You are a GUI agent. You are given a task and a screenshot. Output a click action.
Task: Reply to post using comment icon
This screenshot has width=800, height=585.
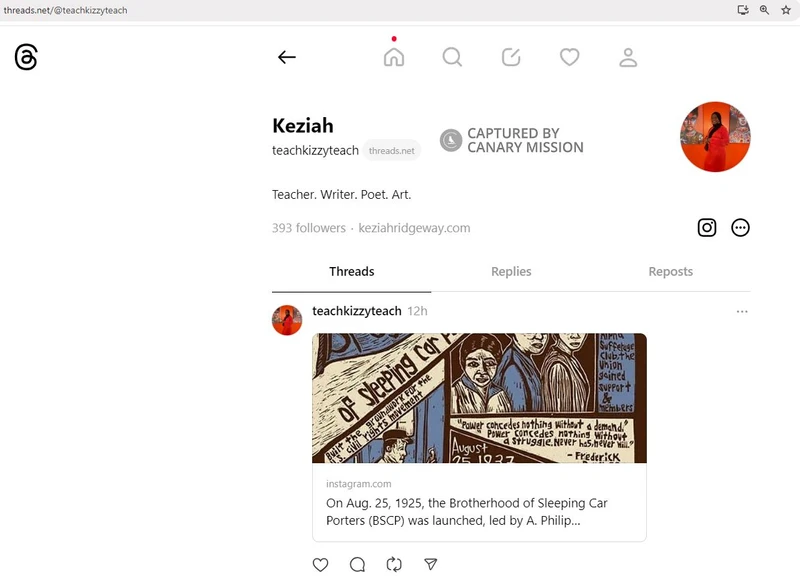[357, 565]
